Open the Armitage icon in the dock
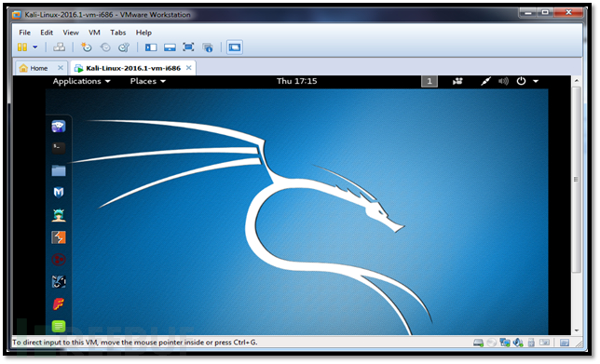The height and width of the screenshot is (364, 600). point(59,215)
